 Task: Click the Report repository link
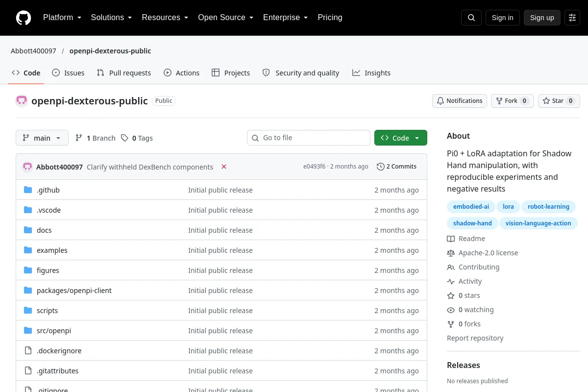click(x=475, y=338)
